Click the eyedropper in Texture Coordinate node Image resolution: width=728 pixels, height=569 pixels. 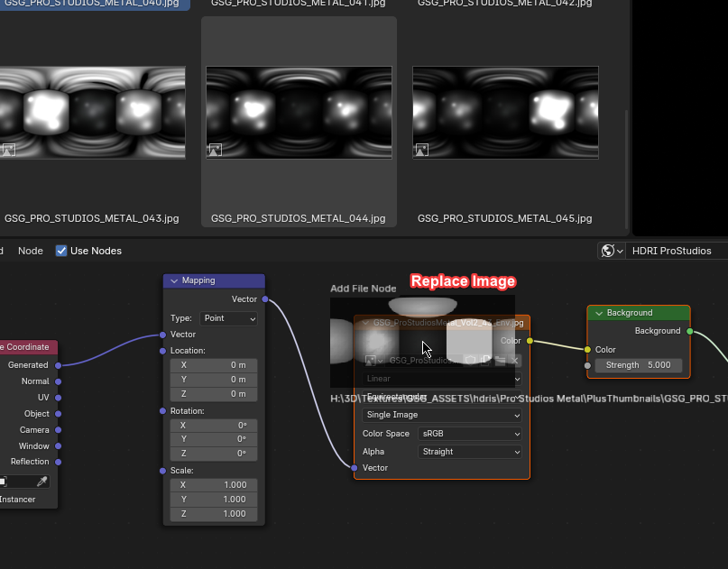41,482
